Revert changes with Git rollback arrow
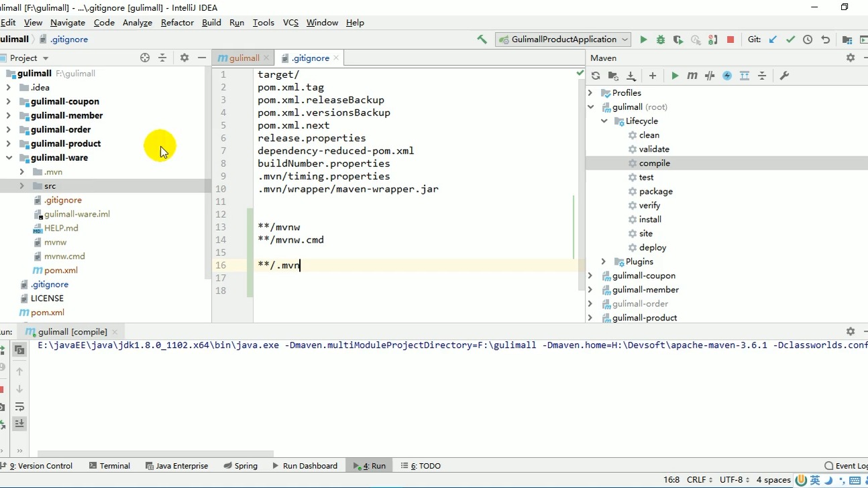Viewport: 868px width, 488px height. pos(825,40)
